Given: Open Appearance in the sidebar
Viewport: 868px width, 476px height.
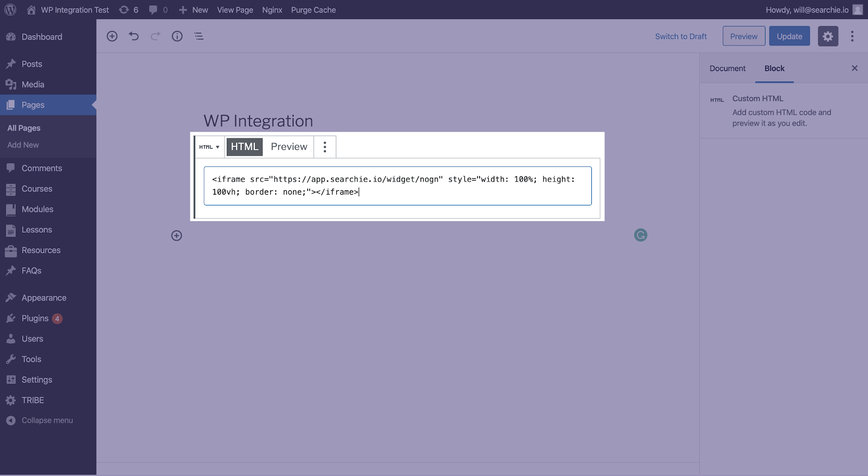Looking at the screenshot, I should tap(48, 298).
